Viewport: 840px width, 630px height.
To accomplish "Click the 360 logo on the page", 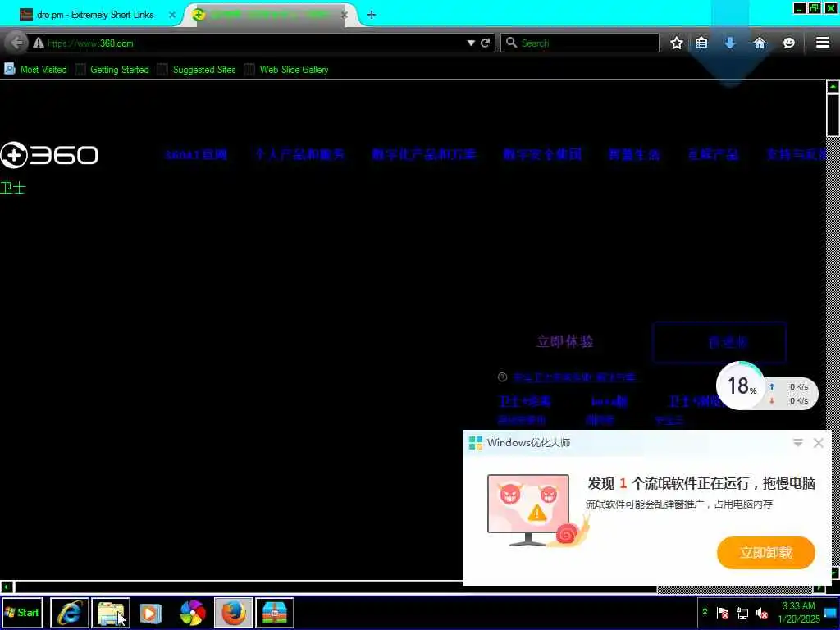I will click(x=49, y=155).
